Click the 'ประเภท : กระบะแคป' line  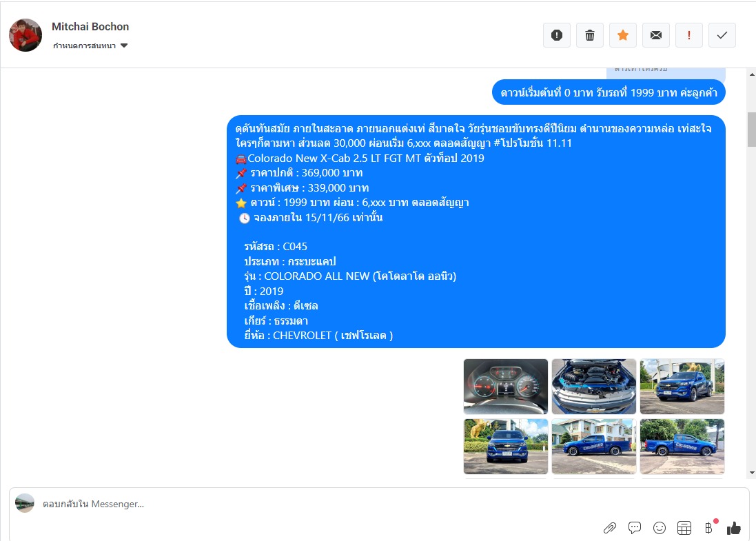289,261
